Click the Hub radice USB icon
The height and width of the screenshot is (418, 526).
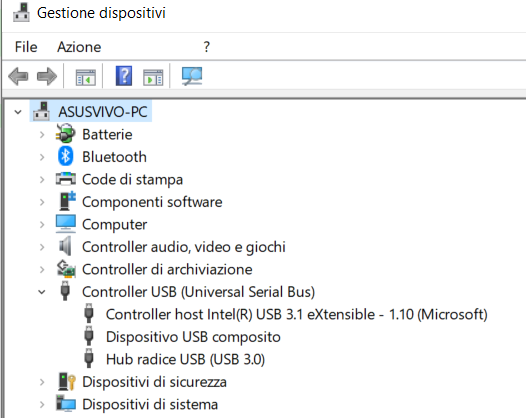(x=89, y=358)
